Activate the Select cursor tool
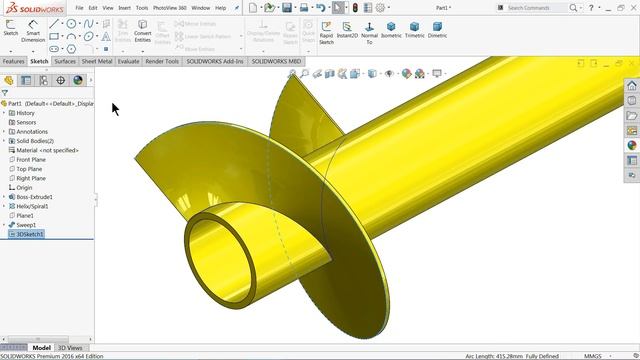The width and height of the screenshot is (640, 360). tap(338, 7)
